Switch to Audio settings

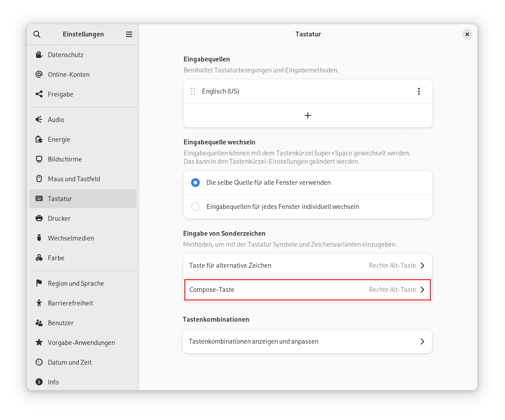[83, 119]
